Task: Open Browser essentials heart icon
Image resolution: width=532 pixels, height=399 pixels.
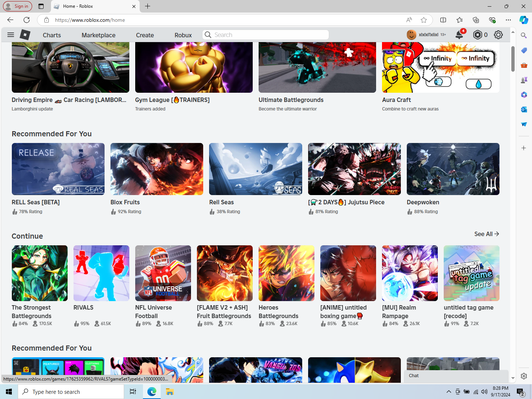Action: coord(492,20)
